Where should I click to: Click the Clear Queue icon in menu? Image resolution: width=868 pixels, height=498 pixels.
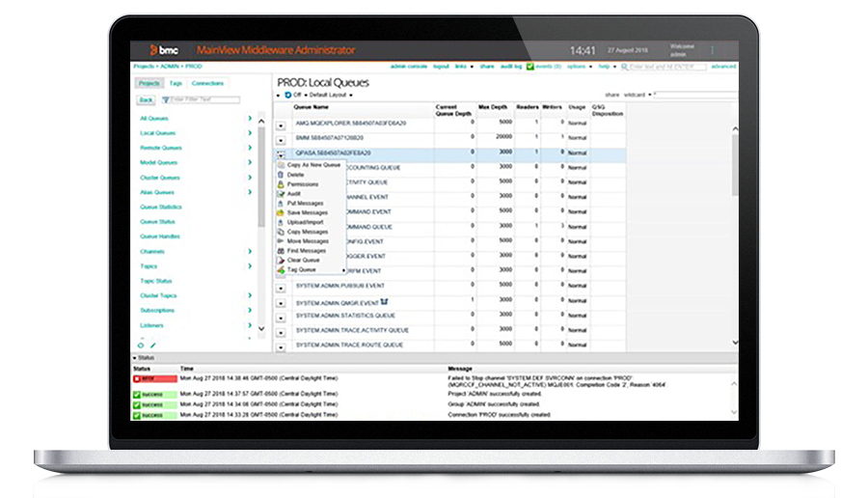click(280, 261)
